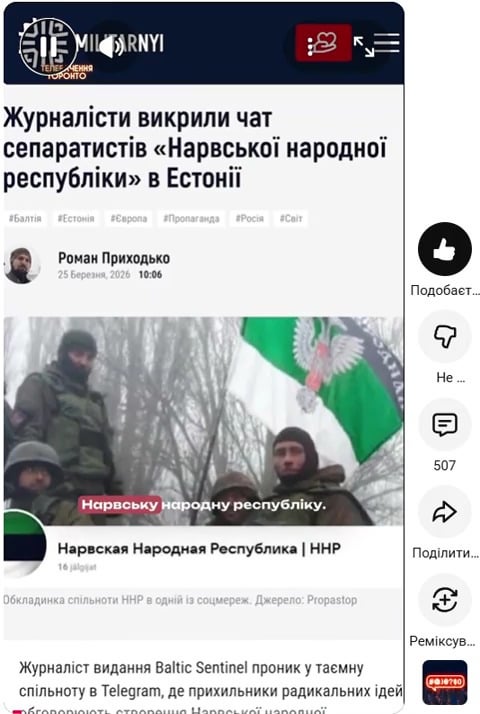The image size is (480, 714).
Task: Remix this short video
Action: tap(444, 600)
